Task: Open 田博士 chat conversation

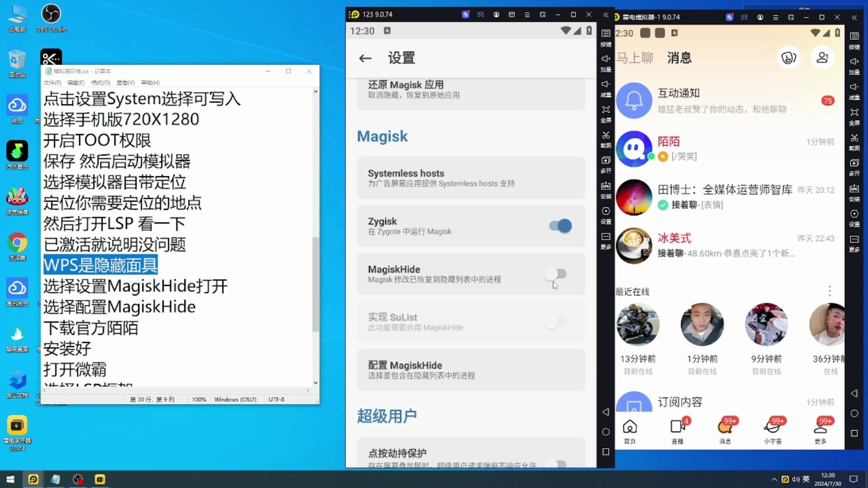Action: tap(729, 197)
